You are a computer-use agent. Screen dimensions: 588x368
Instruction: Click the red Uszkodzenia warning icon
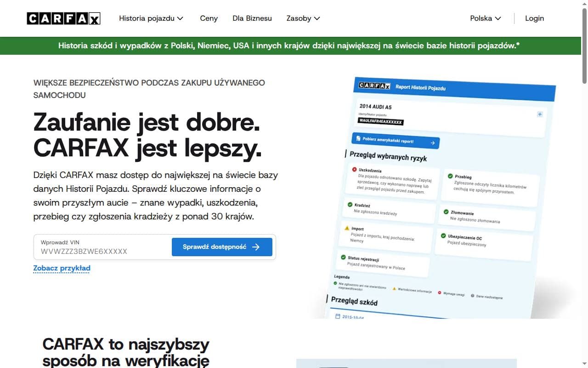coord(354,169)
